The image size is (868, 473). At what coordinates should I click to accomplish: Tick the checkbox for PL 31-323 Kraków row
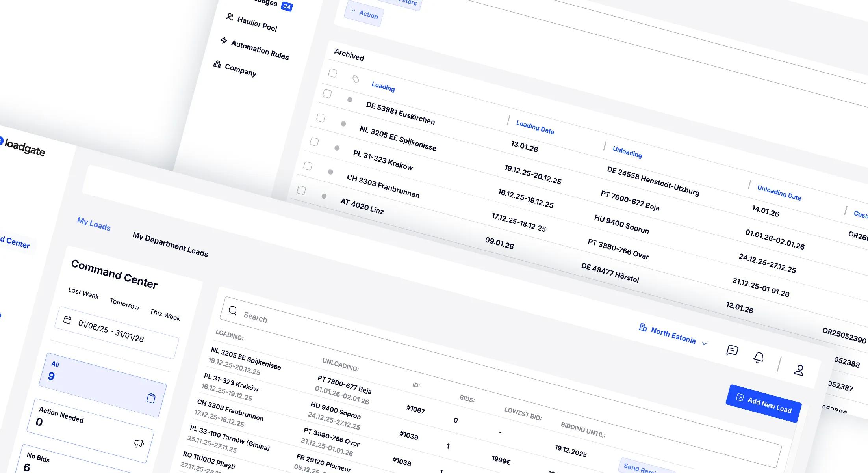tap(314, 142)
